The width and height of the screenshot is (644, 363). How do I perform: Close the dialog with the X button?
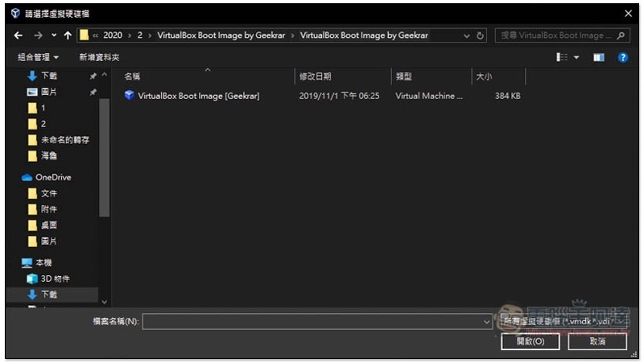629,14
